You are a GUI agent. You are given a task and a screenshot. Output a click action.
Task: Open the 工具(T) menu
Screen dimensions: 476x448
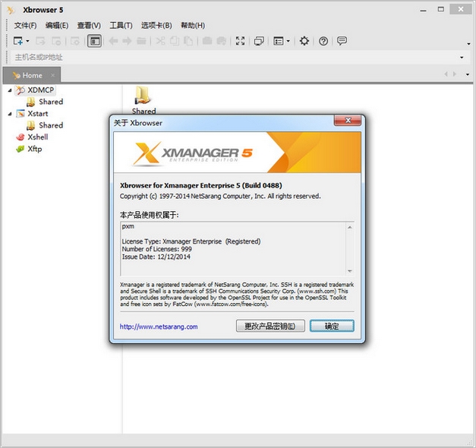coord(121,25)
